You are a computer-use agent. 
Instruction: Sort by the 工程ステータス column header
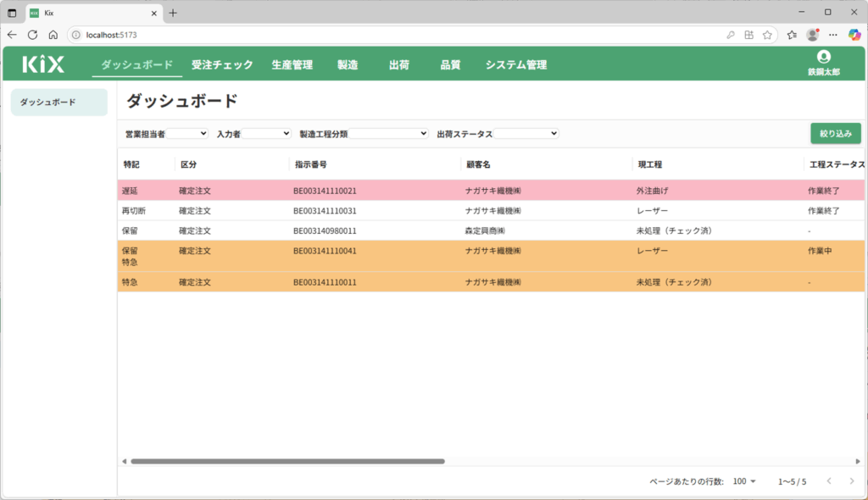[837, 164]
